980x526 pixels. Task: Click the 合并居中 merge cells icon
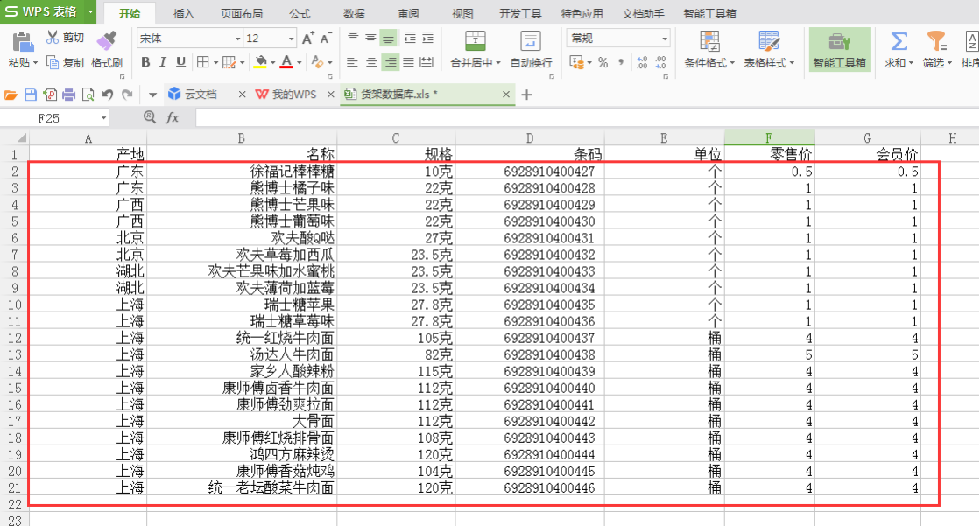475,41
